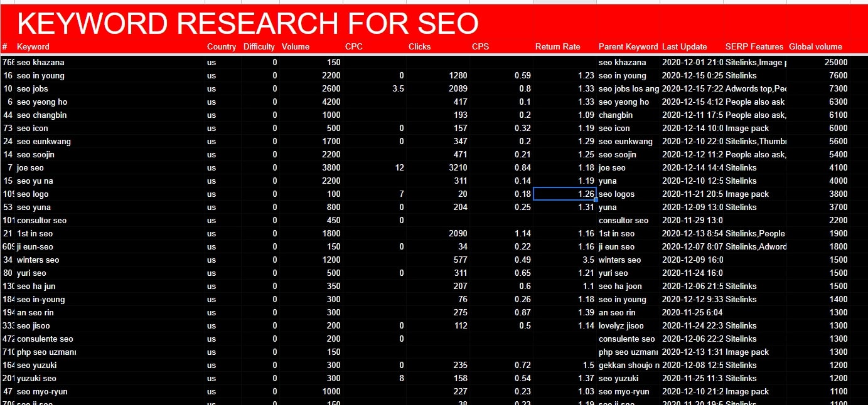This screenshot has height=405, width=868.
Task: Select keyword cell 'seo myo-ryun'
Action: pyautogui.click(x=110, y=391)
